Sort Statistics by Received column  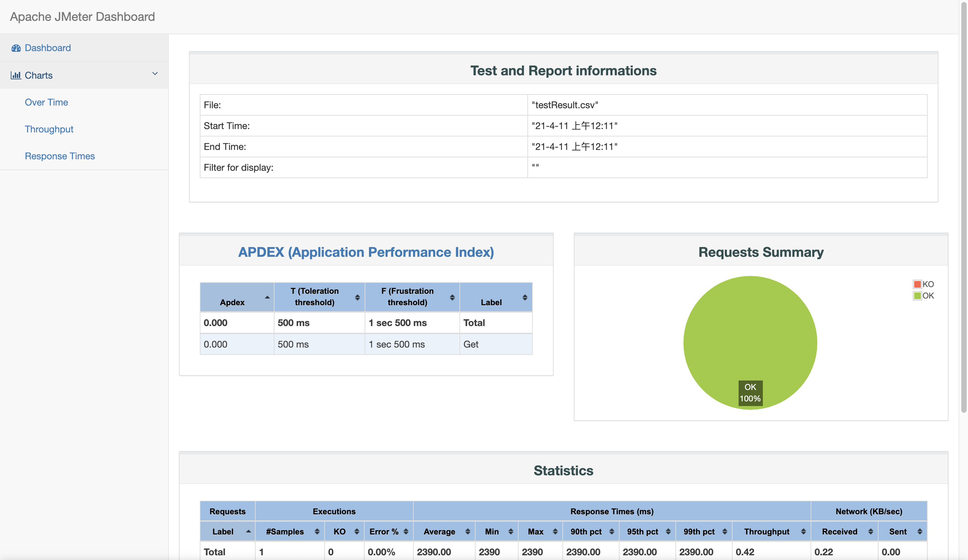coord(844,532)
